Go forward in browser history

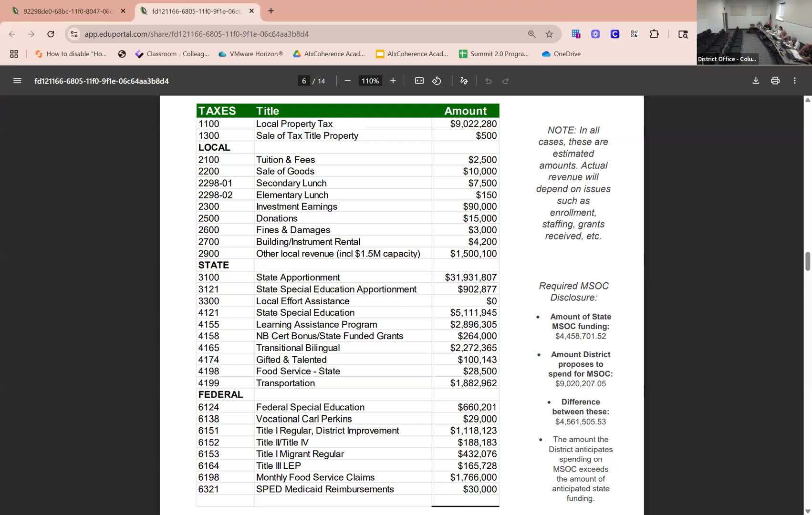pyautogui.click(x=31, y=34)
